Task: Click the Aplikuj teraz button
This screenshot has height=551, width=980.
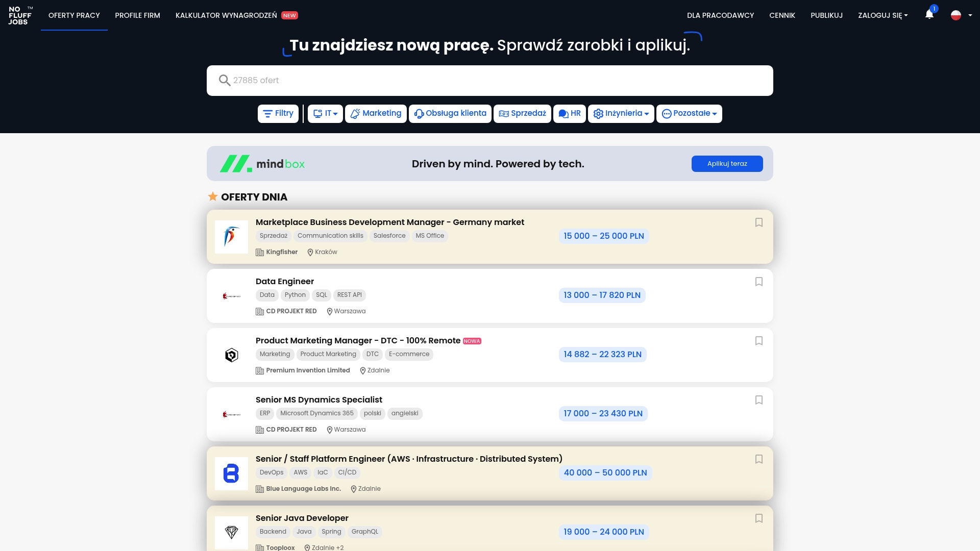Action: (727, 164)
